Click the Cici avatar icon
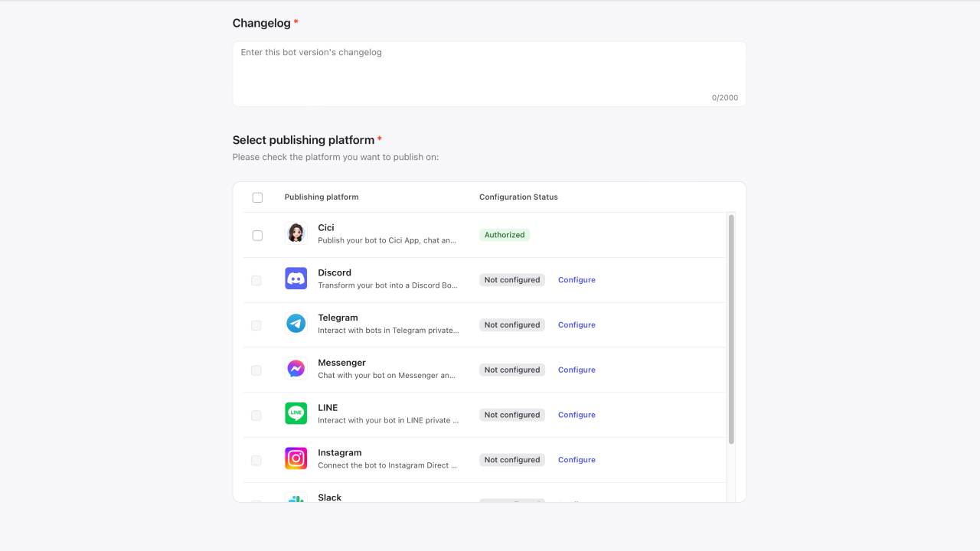This screenshot has height=551, width=980. point(296,233)
